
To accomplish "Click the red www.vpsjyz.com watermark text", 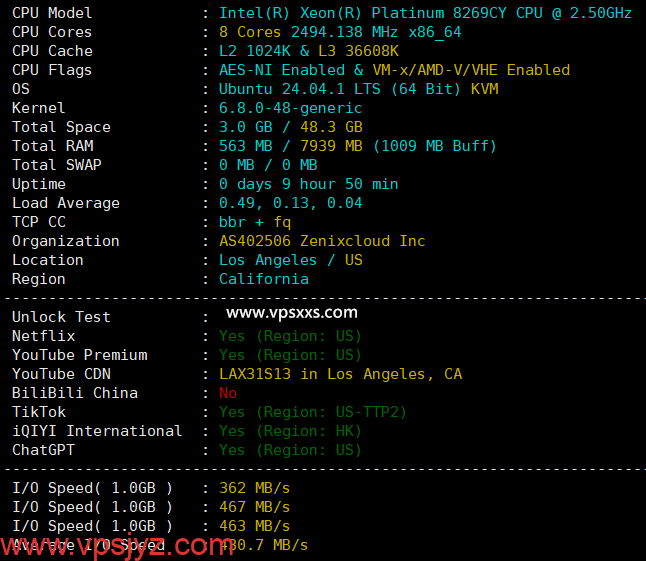I will coord(117,546).
